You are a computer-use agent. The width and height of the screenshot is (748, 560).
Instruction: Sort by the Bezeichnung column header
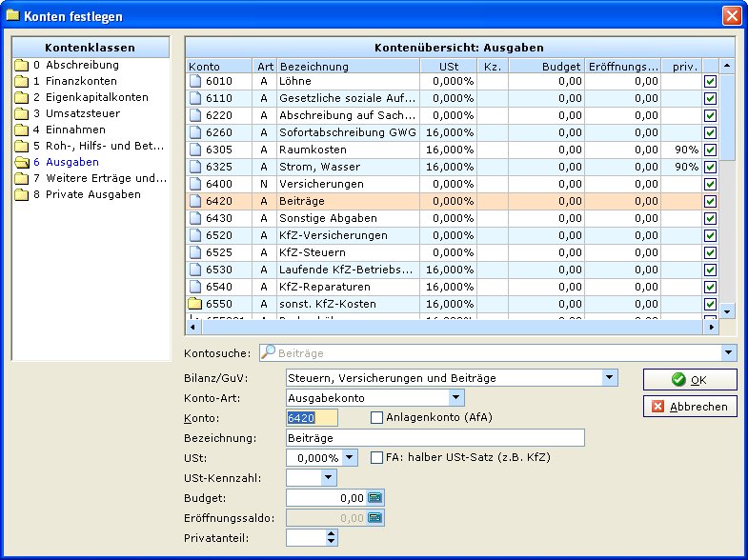[348, 67]
